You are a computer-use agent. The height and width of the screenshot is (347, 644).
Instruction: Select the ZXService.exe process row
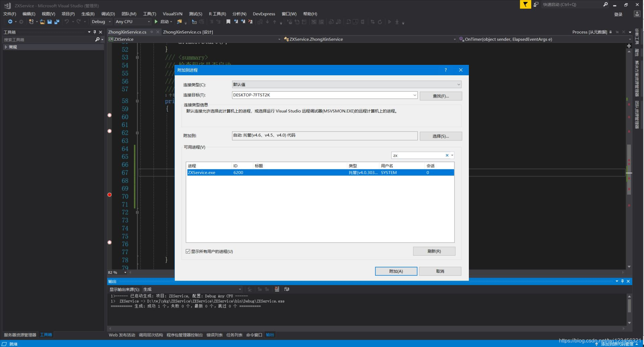coord(320,173)
